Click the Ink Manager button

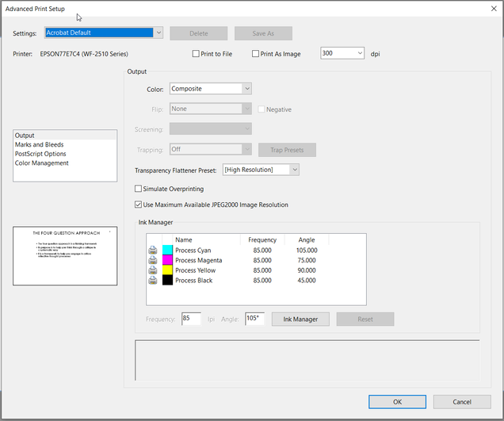[300, 319]
